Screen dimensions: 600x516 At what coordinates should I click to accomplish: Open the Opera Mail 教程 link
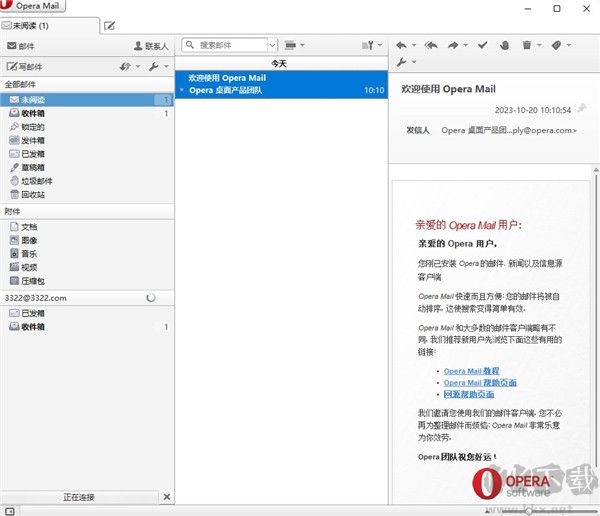click(471, 371)
